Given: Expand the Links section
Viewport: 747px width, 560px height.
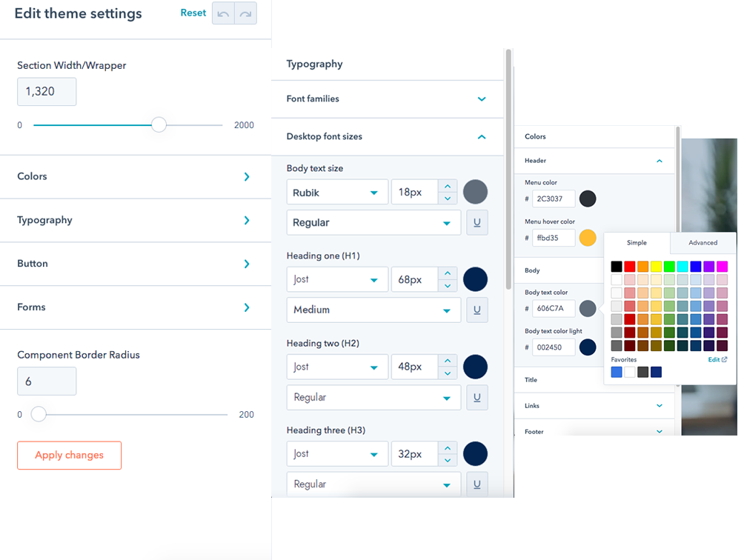Looking at the screenshot, I should click(594, 405).
